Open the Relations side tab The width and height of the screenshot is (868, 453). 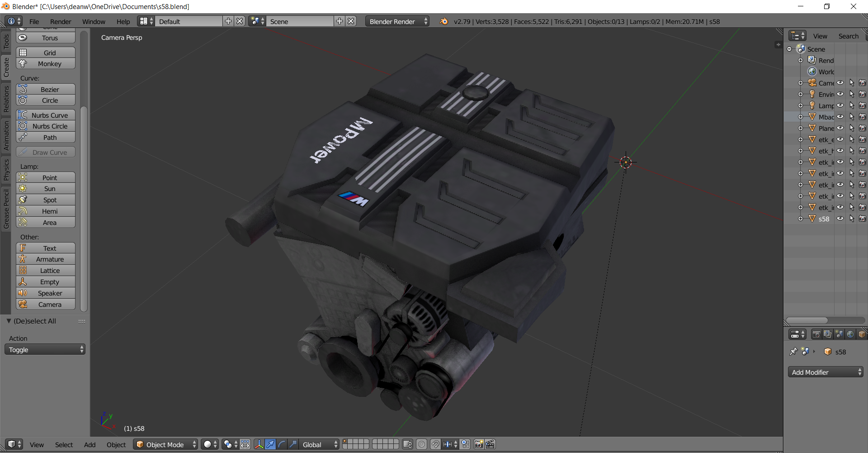coord(6,99)
